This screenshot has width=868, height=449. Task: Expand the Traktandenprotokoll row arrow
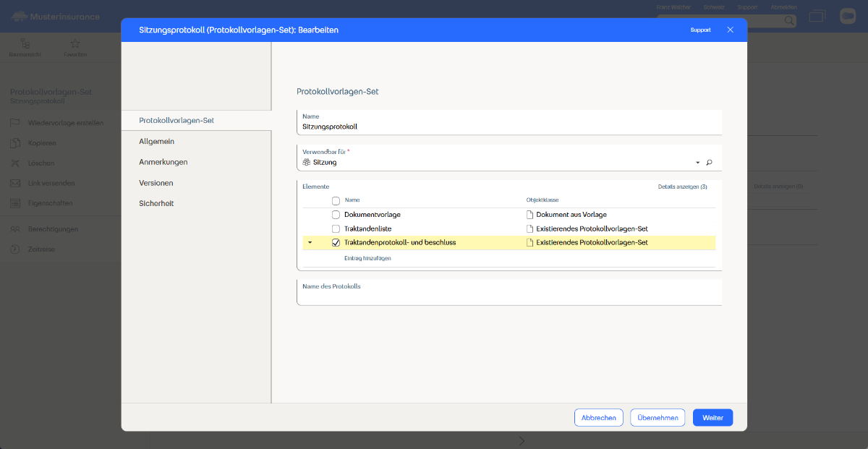pyautogui.click(x=310, y=243)
